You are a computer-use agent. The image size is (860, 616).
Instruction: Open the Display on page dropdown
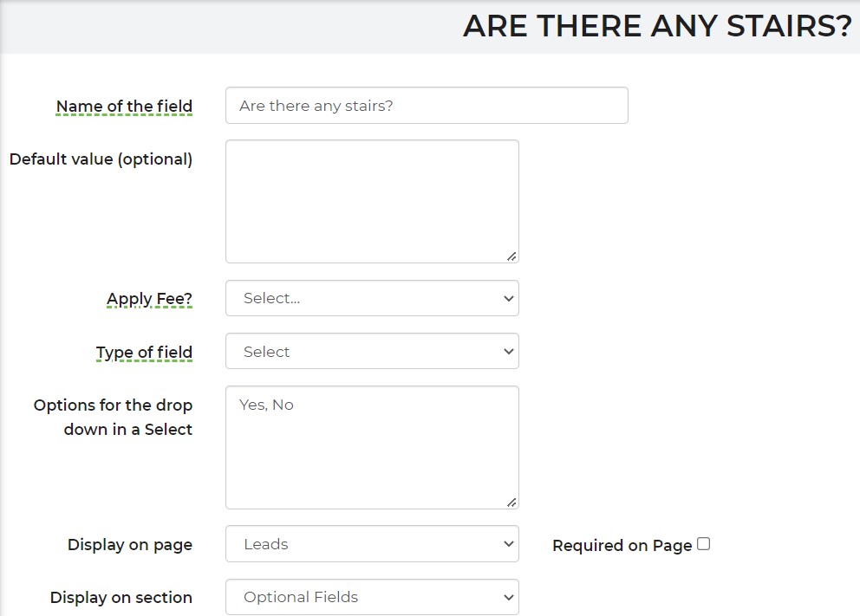(372, 544)
